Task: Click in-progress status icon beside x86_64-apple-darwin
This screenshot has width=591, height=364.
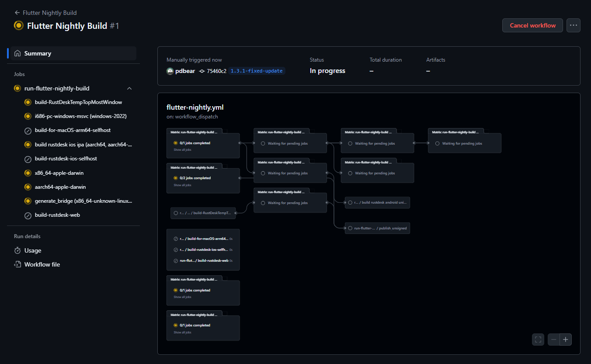Action: pyautogui.click(x=28, y=173)
